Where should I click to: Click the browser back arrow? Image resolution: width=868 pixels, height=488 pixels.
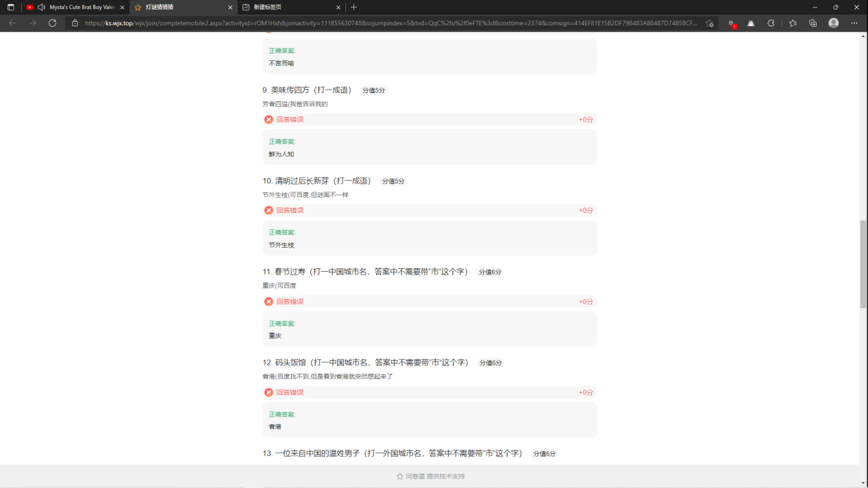12,23
